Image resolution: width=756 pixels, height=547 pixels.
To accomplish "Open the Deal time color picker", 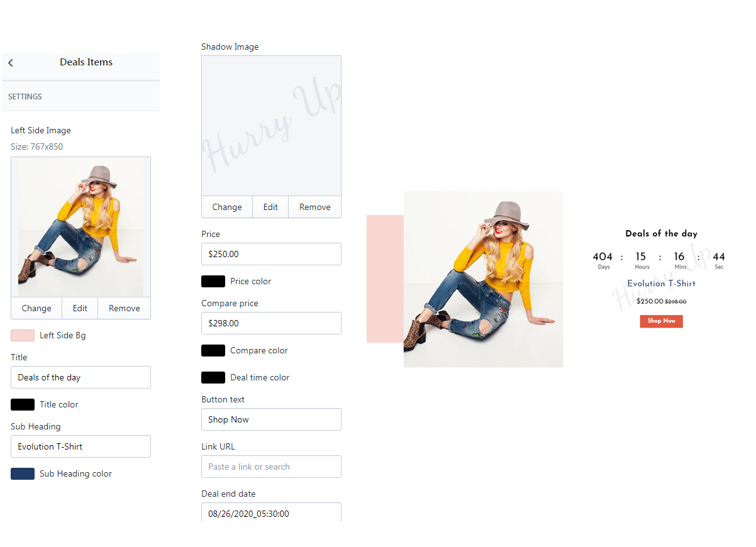I will click(x=213, y=377).
